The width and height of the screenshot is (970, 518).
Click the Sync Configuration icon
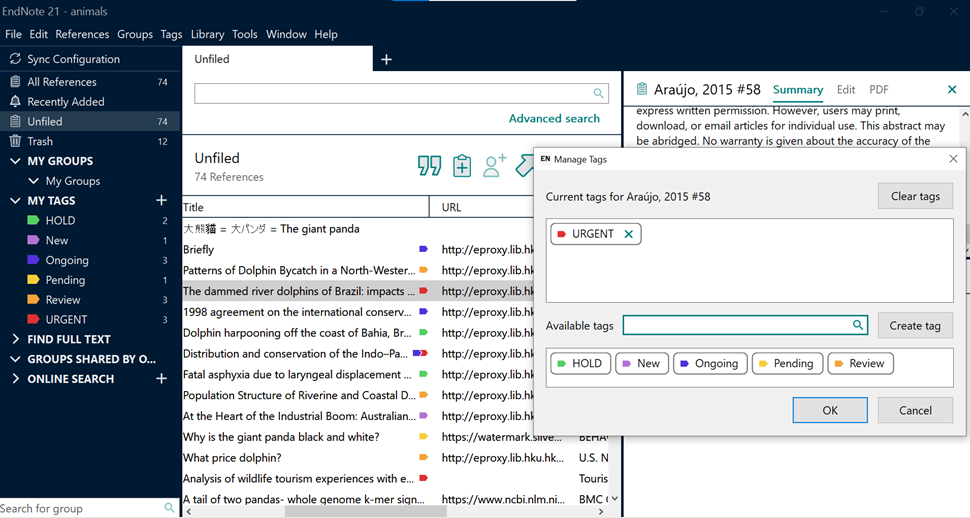[x=15, y=59]
